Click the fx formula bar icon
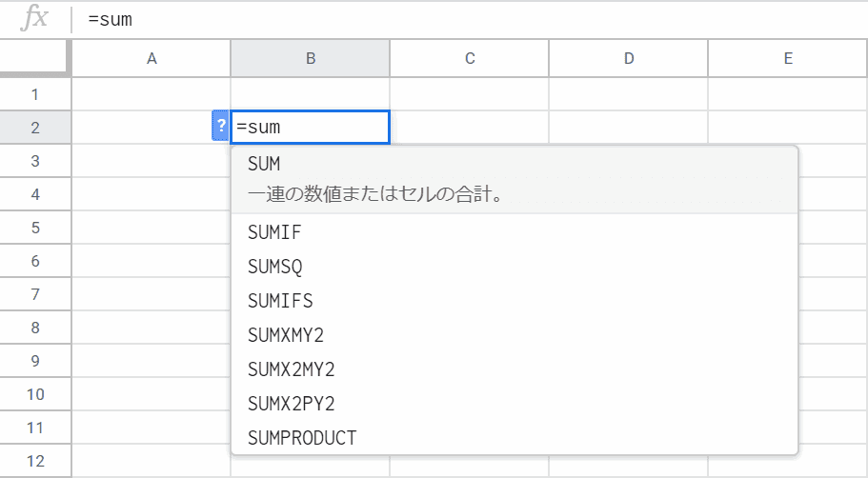The height and width of the screenshot is (478, 868). pos(34,18)
